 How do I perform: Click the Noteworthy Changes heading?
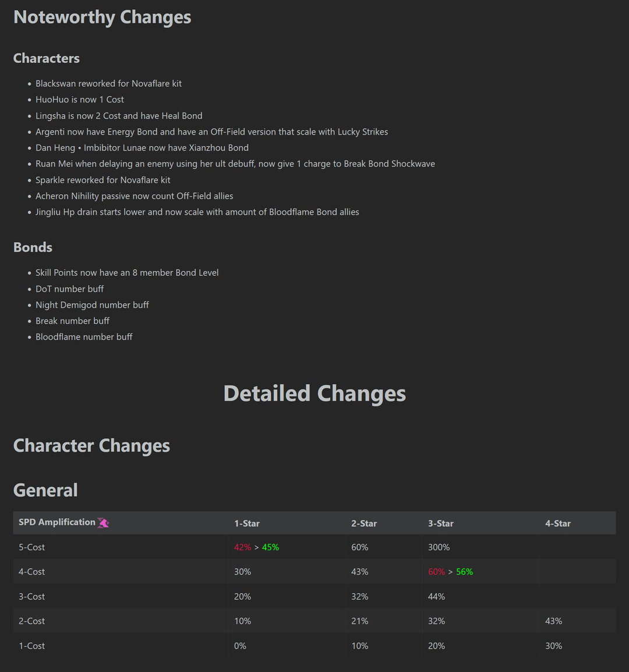[102, 17]
